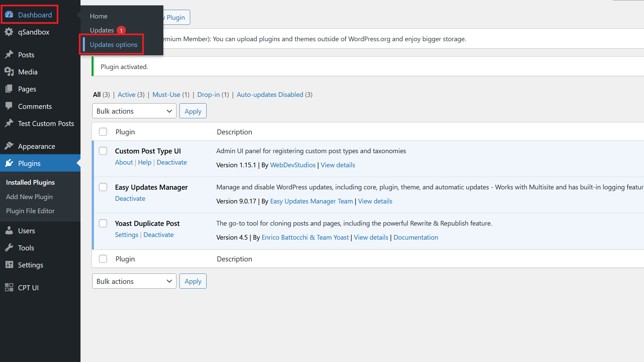Check the Yoast Duplicate Post checkbox
This screenshot has width=644, height=362.
pos(103,223)
